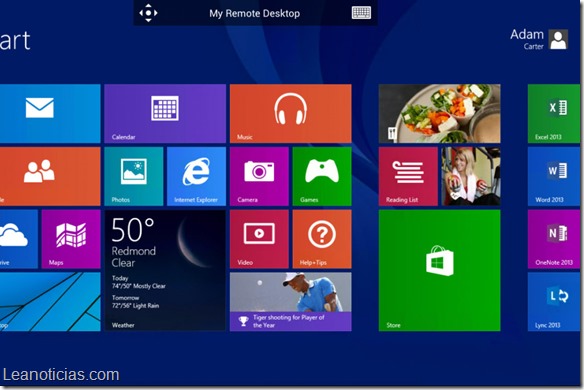
Task: Open the Games tile
Action: pos(322,176)
